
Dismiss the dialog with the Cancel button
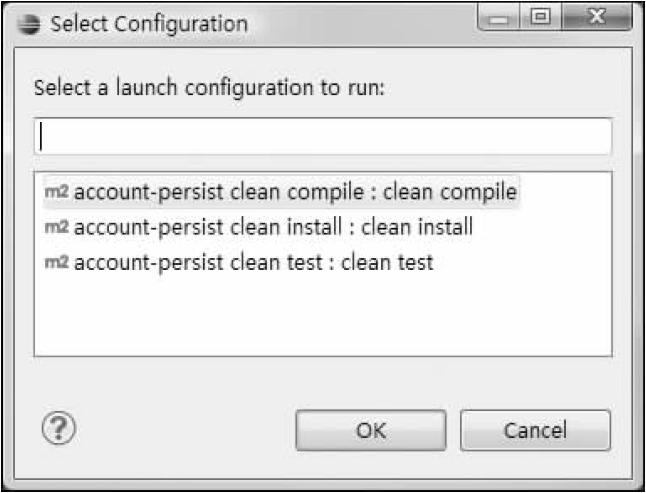[x=535, y=430]
